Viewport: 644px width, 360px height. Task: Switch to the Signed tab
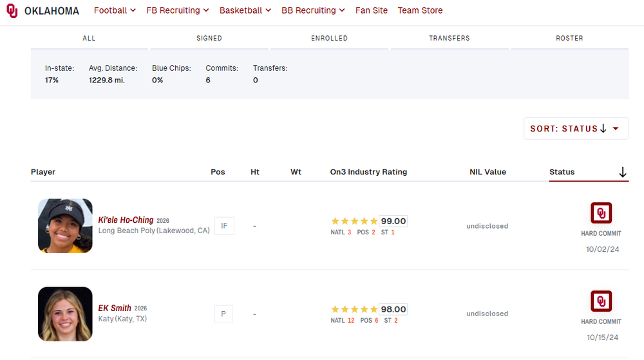click(x=209, y=39)
